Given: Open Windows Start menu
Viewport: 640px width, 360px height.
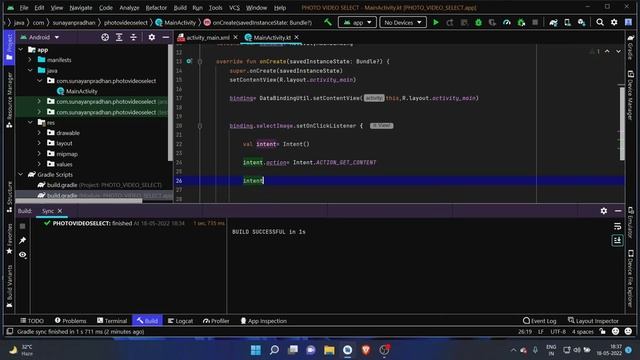Looking at the screenshot, I should (256, 350).
